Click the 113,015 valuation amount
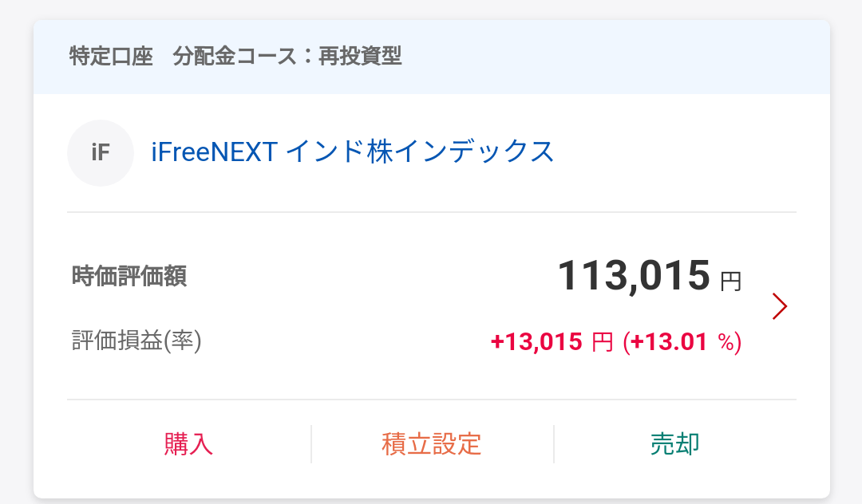Screen dimensions: 862x504 point(634,275)
